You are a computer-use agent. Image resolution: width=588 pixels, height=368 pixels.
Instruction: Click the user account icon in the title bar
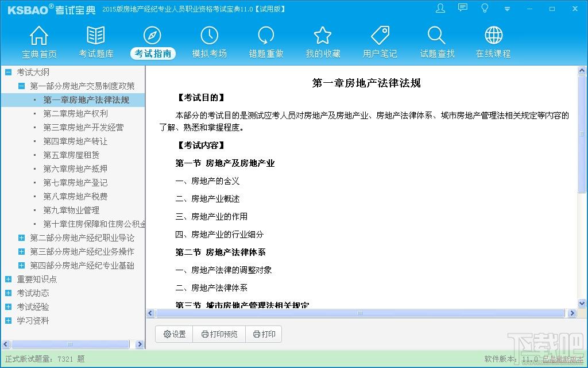pos(440,8)
